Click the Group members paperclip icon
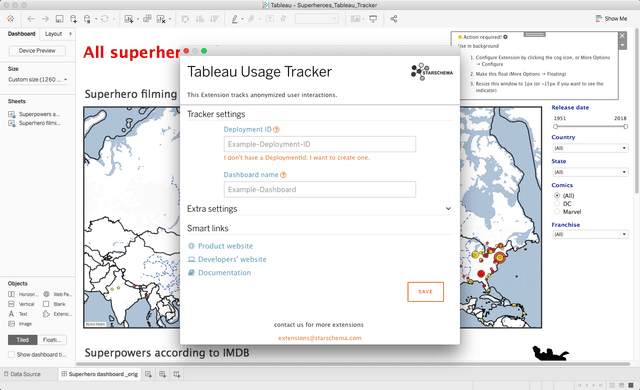The height and width of the screenshot is (390, 640). (x=251, y=19)
